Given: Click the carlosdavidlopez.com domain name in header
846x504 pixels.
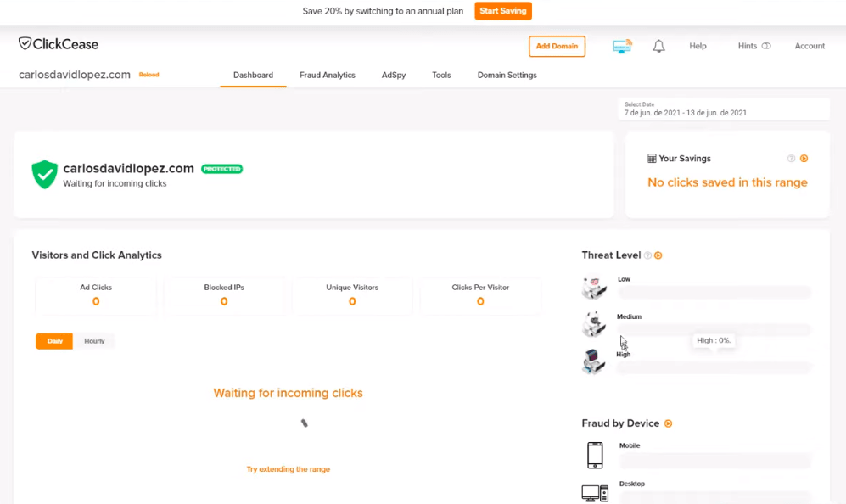Looking at the screenshot, I should (x=75, y=75).
